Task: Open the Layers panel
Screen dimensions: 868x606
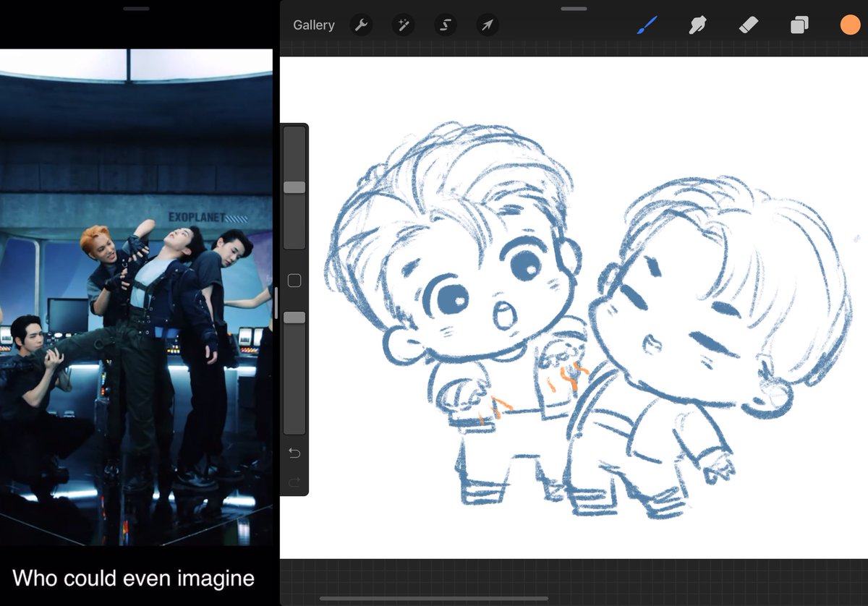Action: (799, 25)
